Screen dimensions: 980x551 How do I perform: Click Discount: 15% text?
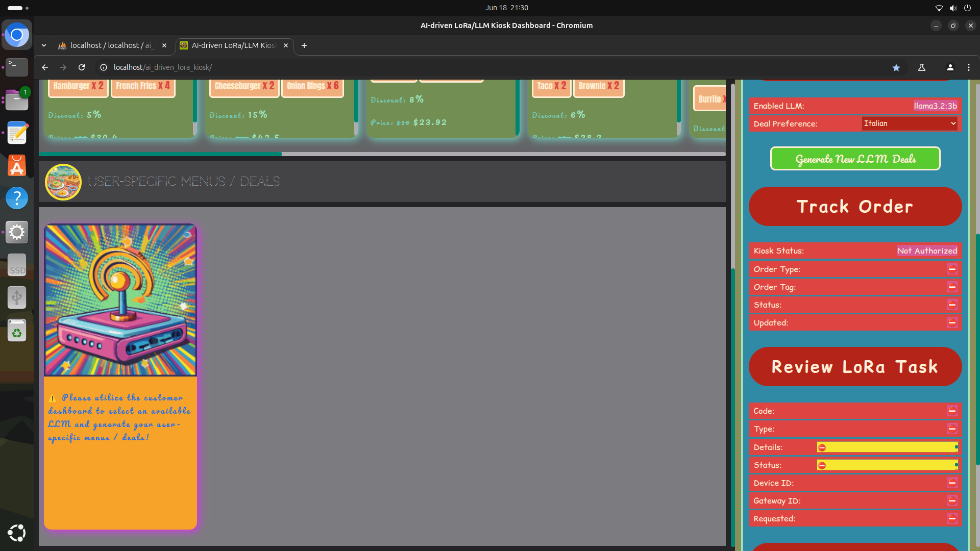click(238, 115)
